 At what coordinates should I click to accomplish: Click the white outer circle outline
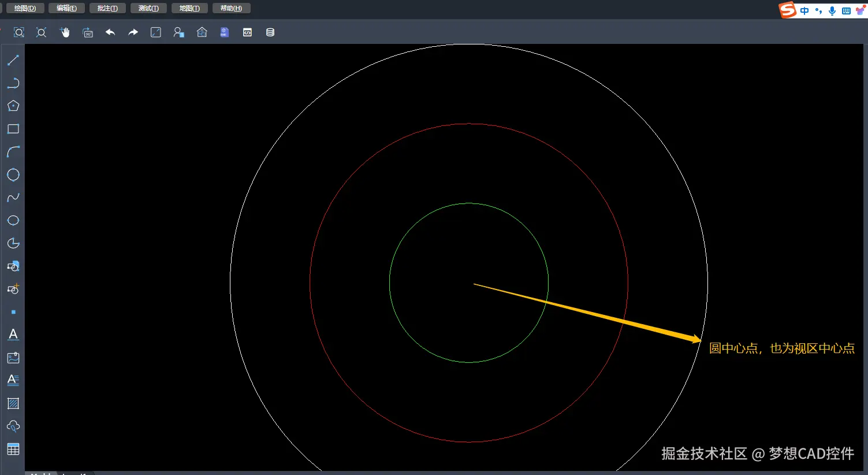tap(469, 45)
